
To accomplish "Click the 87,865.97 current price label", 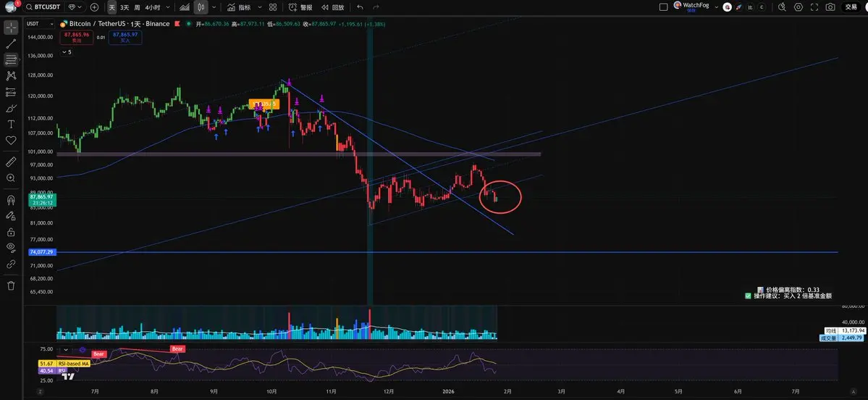I will 42,199.
